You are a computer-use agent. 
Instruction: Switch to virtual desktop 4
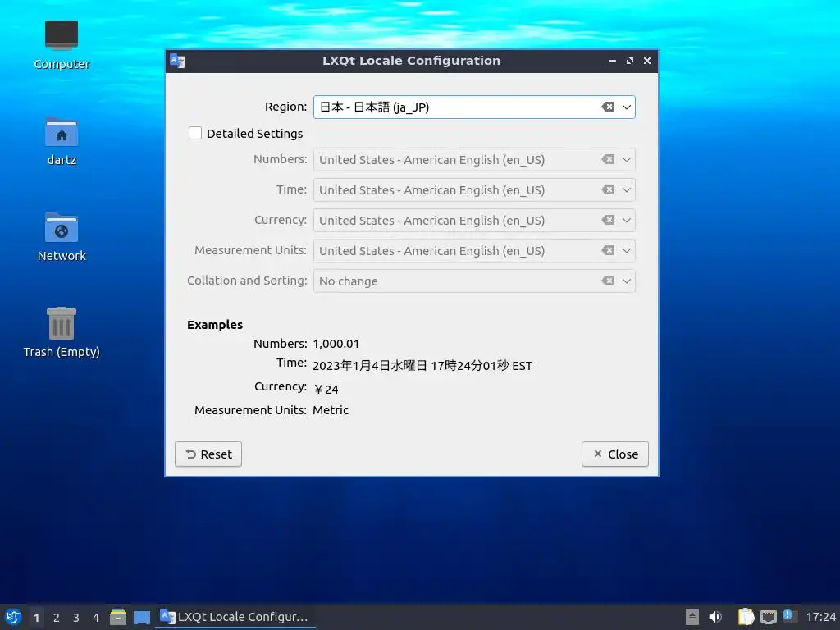[x=96, y=618]
